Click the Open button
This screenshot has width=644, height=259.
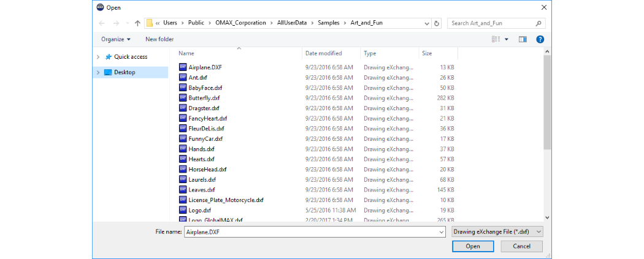tap(472, 246)
